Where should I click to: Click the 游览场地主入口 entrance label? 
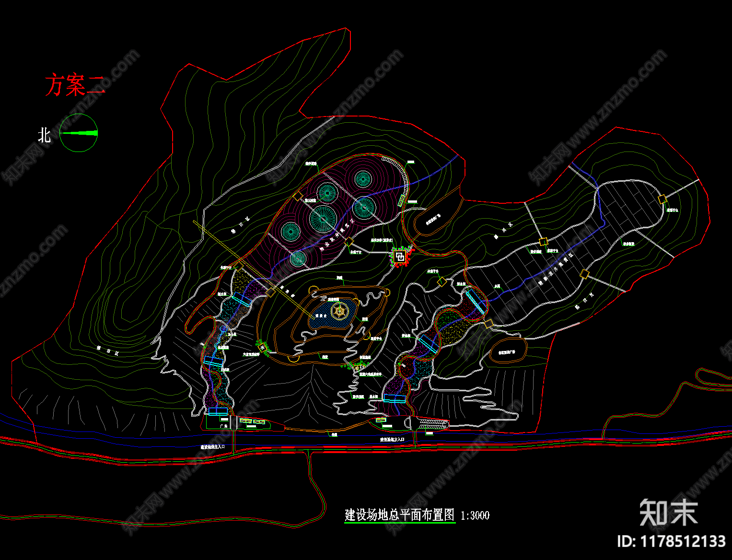tap(392, 439)
